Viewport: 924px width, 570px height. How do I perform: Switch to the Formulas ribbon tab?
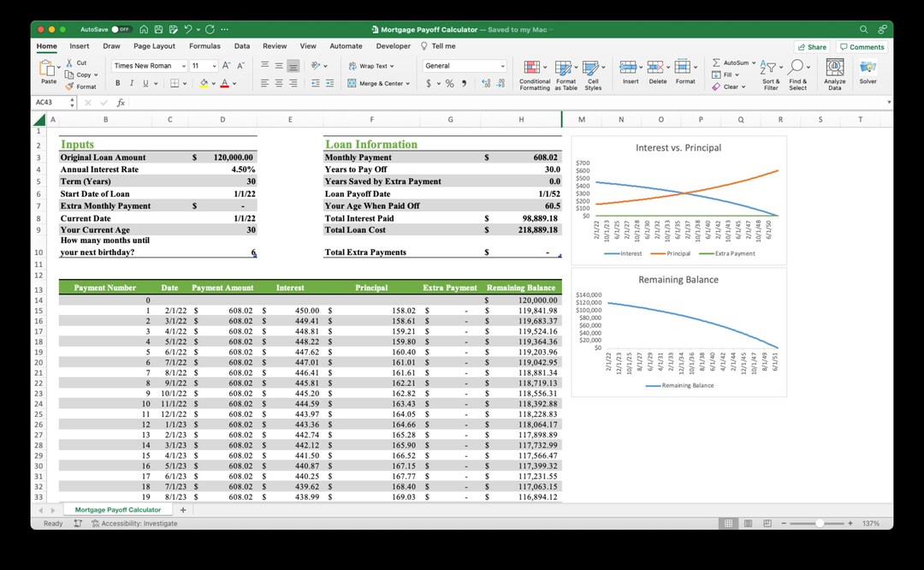click(x=204, y=46)
